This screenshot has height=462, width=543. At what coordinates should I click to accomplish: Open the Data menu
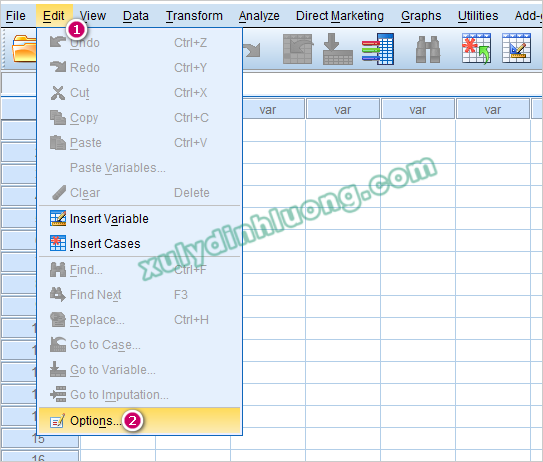[136, 16]
